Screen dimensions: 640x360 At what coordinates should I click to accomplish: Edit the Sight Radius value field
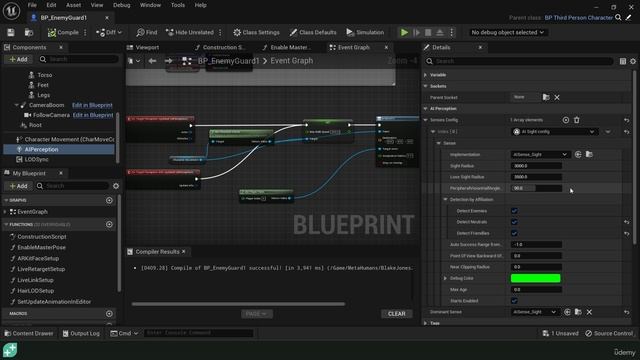pyautogui.click(x=536, y=166)
